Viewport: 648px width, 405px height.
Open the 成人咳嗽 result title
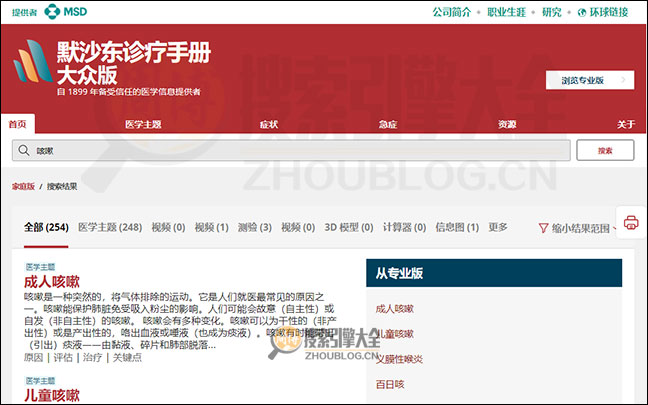tap(52, 282)
